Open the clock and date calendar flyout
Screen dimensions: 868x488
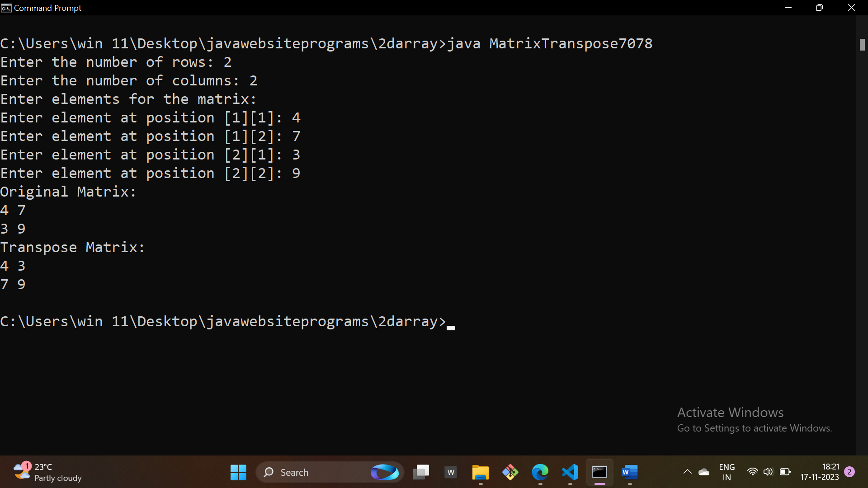click(x=819, y=472)
